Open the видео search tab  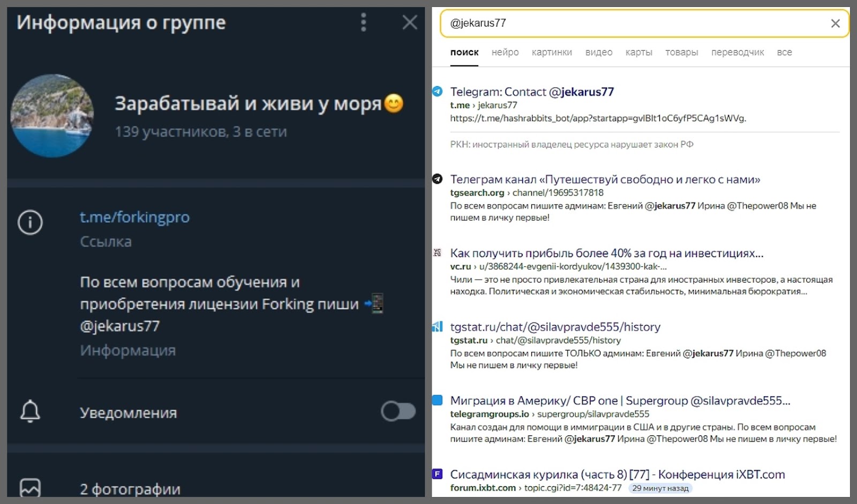click(x=599, y=52)
